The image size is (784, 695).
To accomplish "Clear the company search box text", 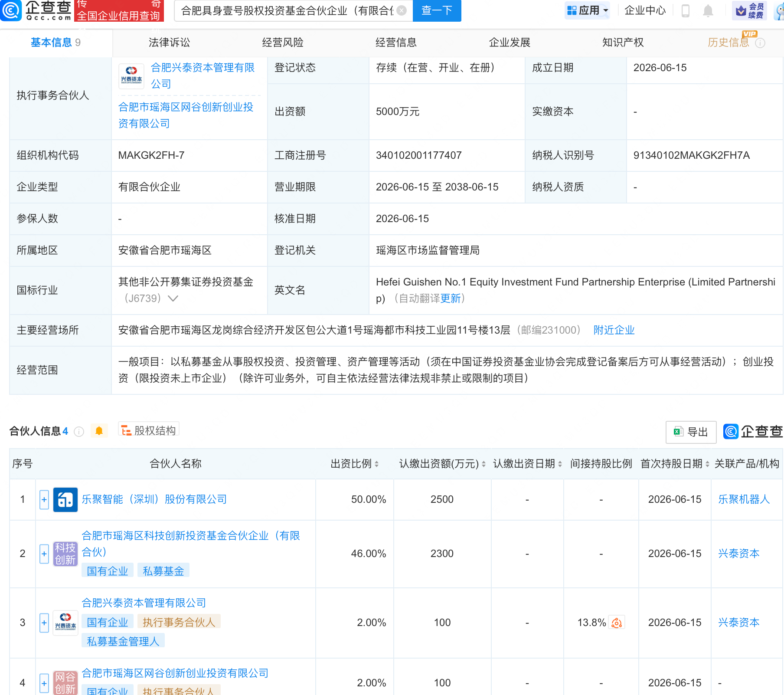I will pyautogui.click(x=402, y=10).
